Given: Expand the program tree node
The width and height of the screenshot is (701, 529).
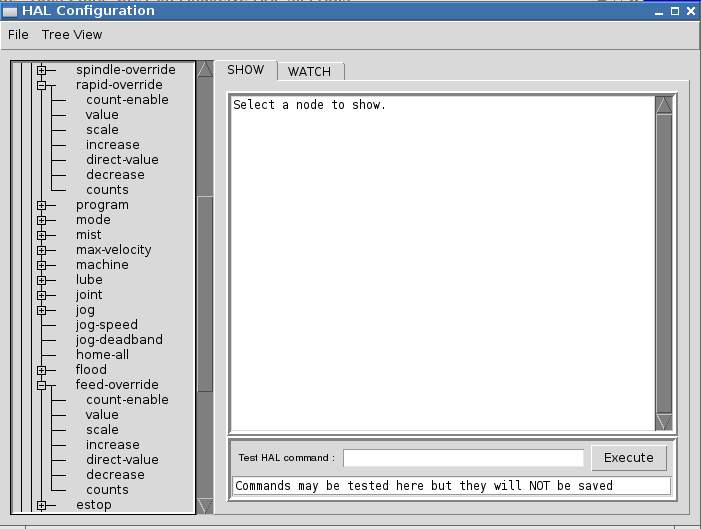Looking at the screenshot, I should (x=42, y=205).
